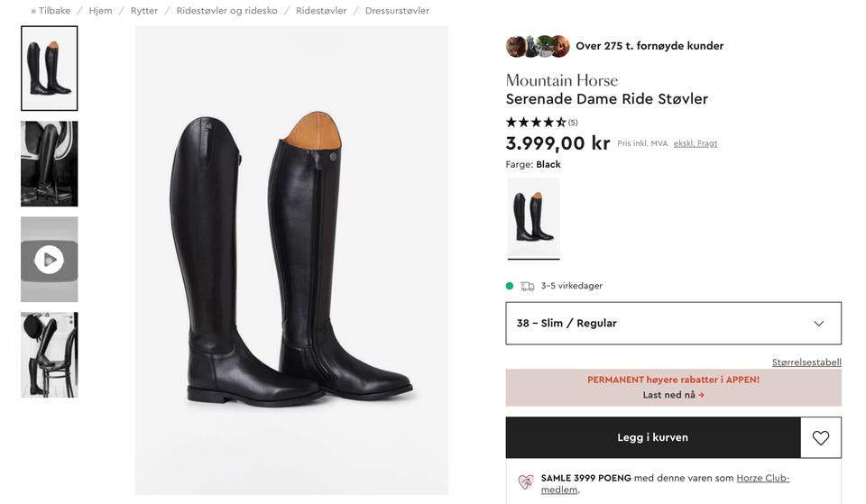Go back via « Tilbake link
The width and height of the screenshot is (866, 504).
(x=51, y=11)
